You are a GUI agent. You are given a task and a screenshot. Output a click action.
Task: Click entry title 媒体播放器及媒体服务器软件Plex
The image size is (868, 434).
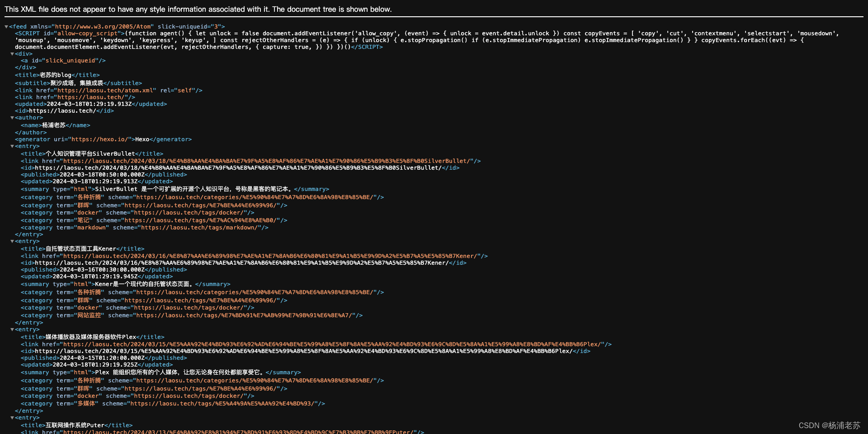pyautogui.click(x=91, y=337)
